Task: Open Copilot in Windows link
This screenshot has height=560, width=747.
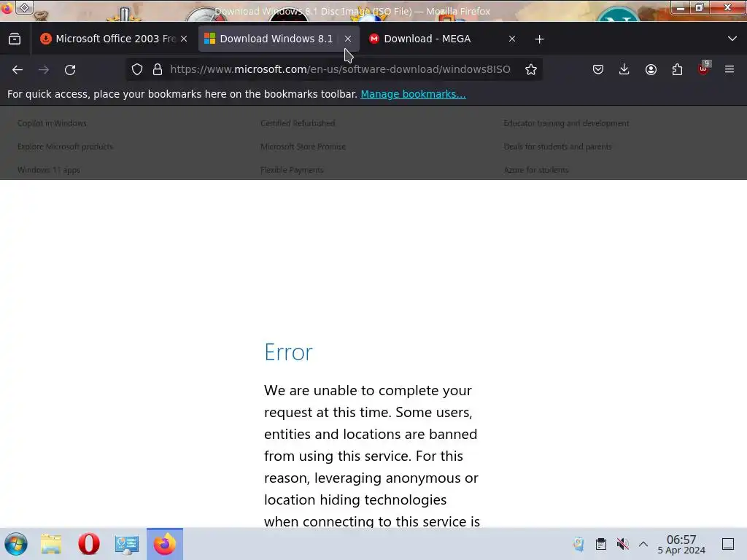Action: click(52, 123)
